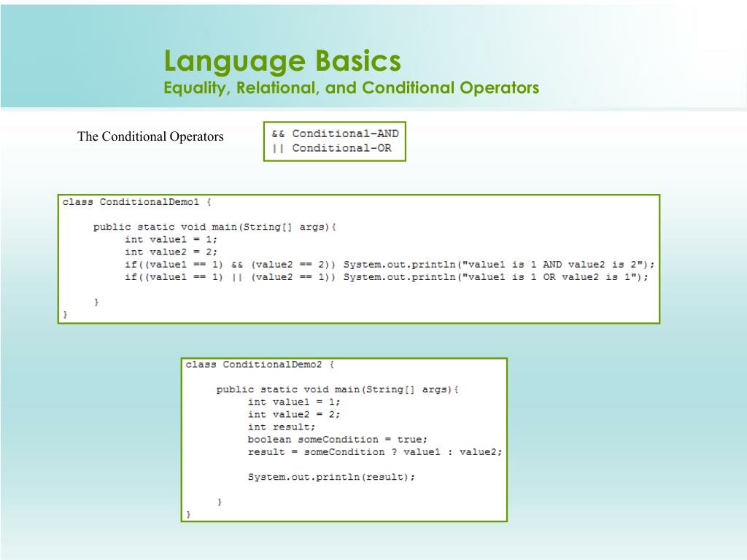Click the text 'The Conditional Operators'

(150, 136)
